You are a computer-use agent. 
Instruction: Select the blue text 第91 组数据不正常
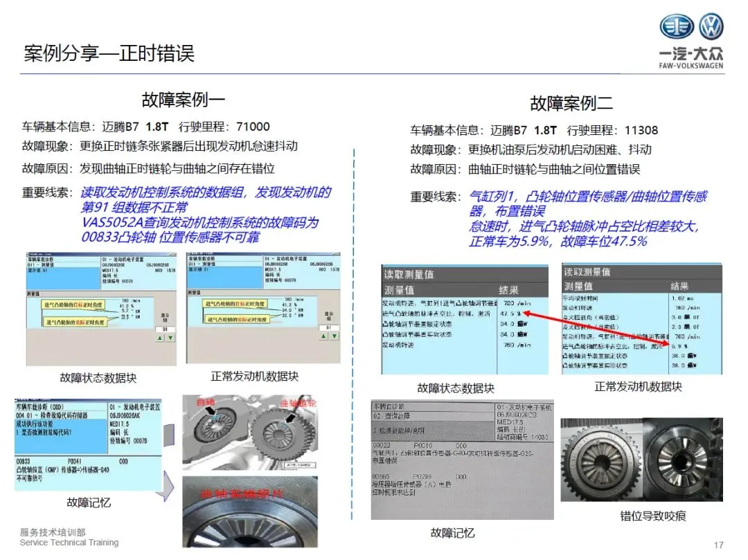134,208
